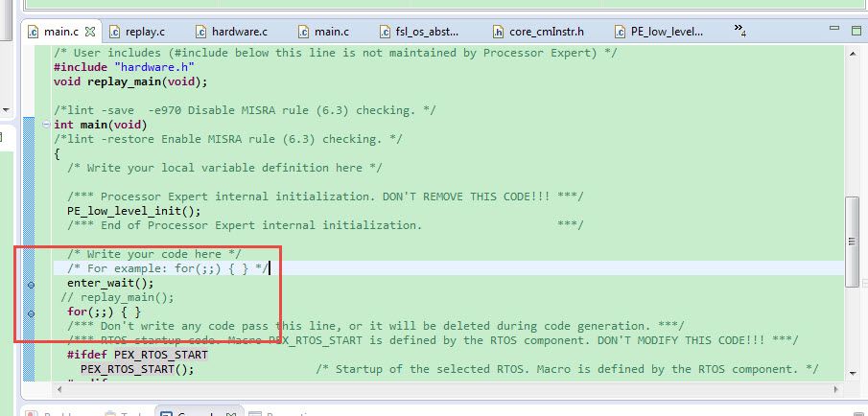Toggle the breakpoint on for(;;) line
The height and width of the screenshot is (416, 868).
(31, 313)
